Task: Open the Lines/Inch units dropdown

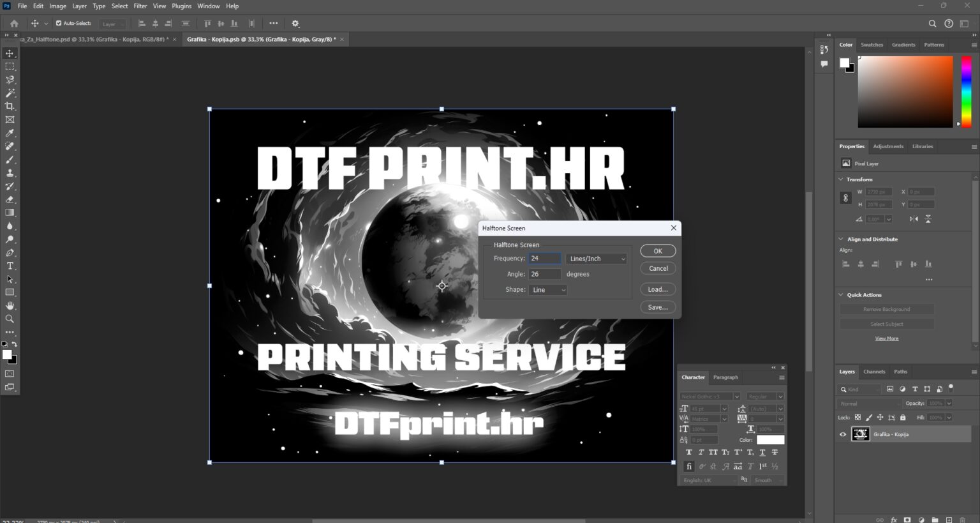Action: [595, 258]
